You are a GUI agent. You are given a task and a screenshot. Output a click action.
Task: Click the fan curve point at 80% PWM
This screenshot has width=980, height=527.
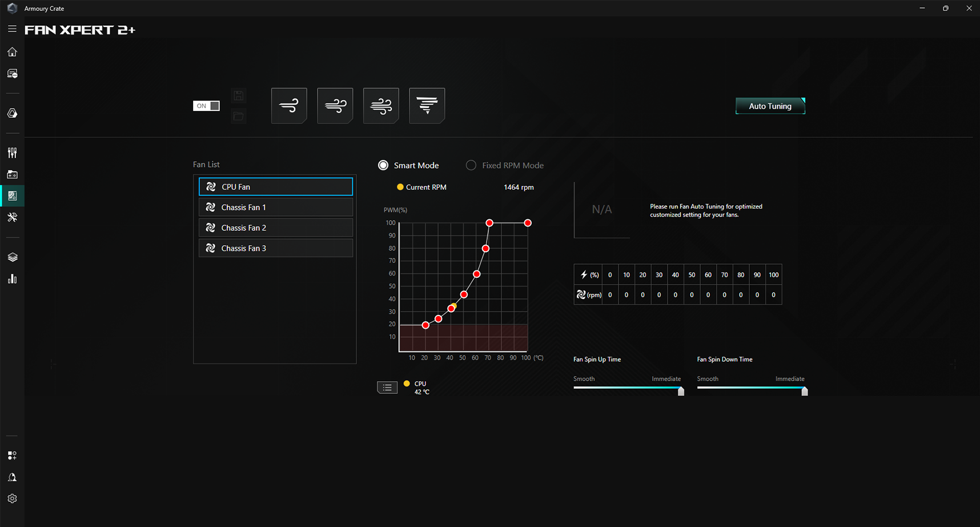[485, 249]
